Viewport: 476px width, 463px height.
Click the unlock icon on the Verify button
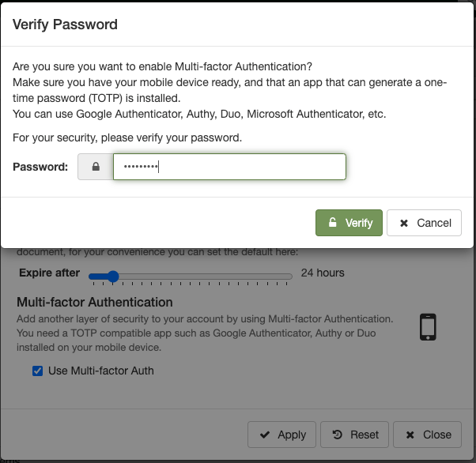(333, 223)
